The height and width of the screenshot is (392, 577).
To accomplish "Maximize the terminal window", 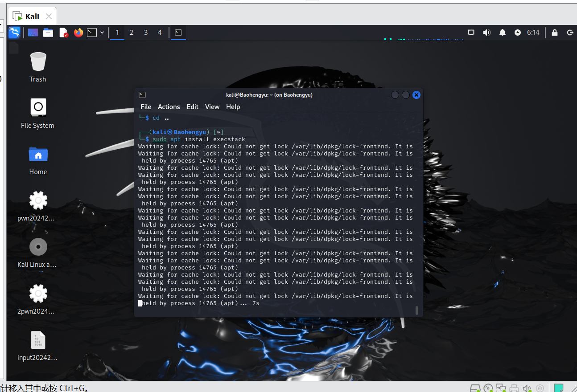I will (405, 95).
